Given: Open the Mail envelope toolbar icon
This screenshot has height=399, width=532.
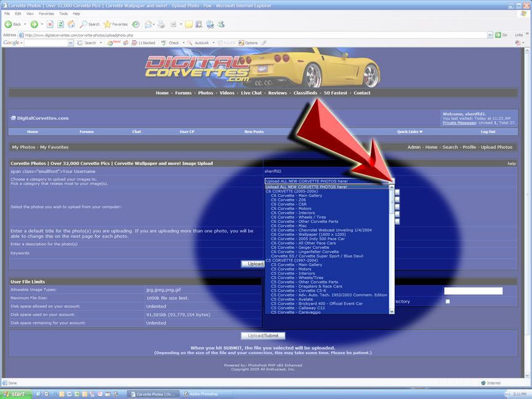Looking at the screenshot, I should click(148, 24).
